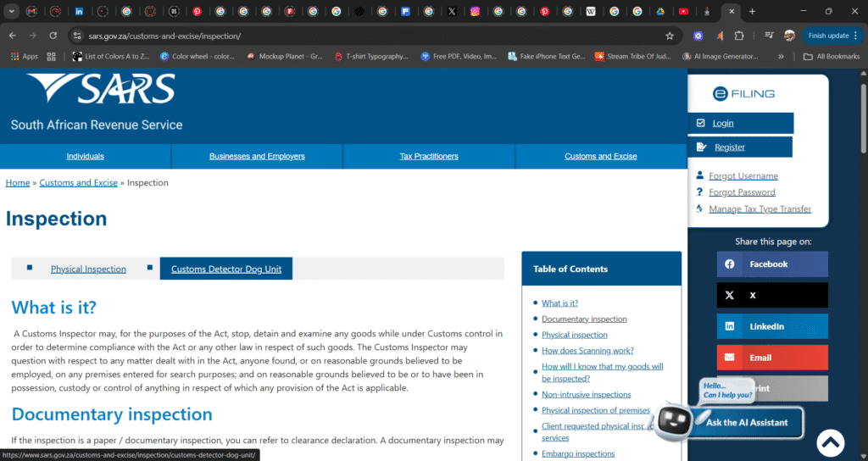Share this page on LinkedIn
The height and width of the screenshot is (461, 868).
pyautogui.click(x=771, y=326)
